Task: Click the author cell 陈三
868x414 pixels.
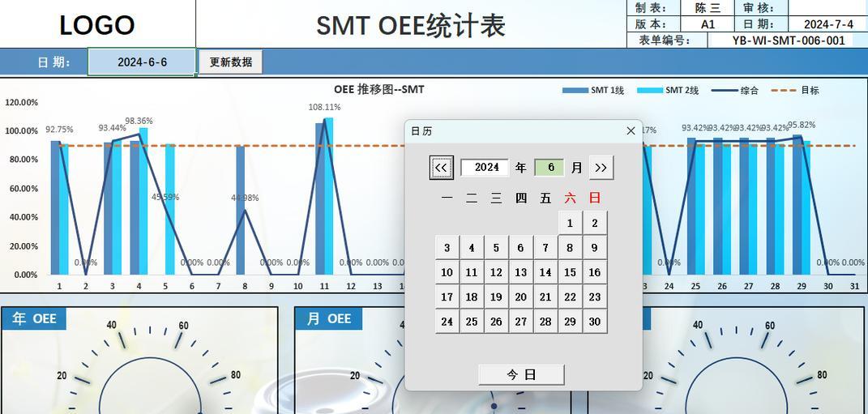Action: [x=708, y=8]
